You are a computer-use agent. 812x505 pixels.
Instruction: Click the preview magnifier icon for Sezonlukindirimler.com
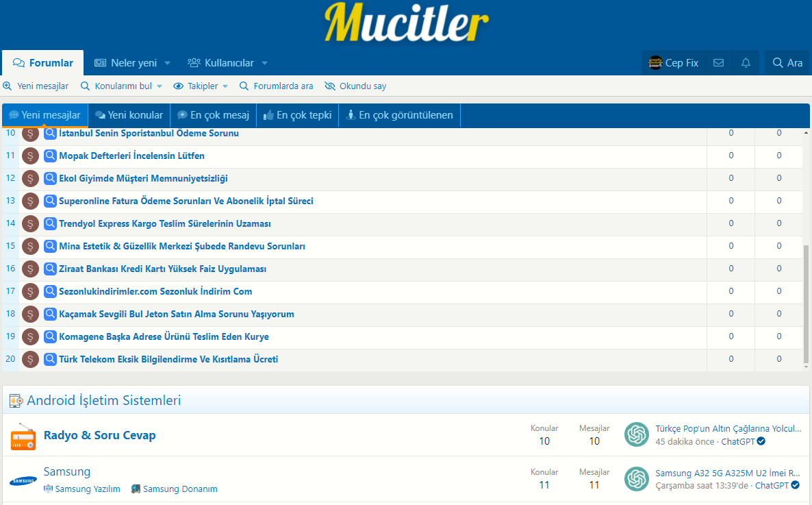pos(50,291)
